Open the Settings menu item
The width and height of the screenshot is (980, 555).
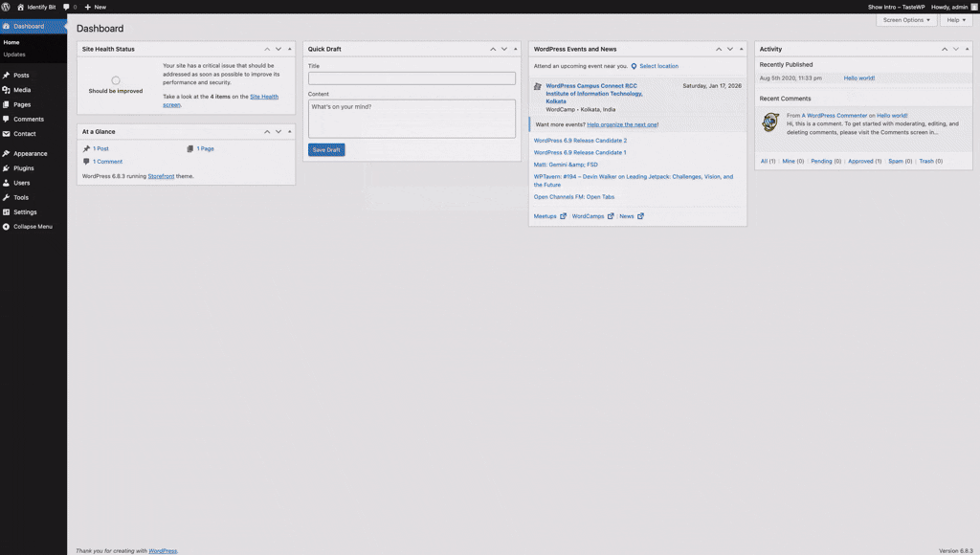pos(25,211)
